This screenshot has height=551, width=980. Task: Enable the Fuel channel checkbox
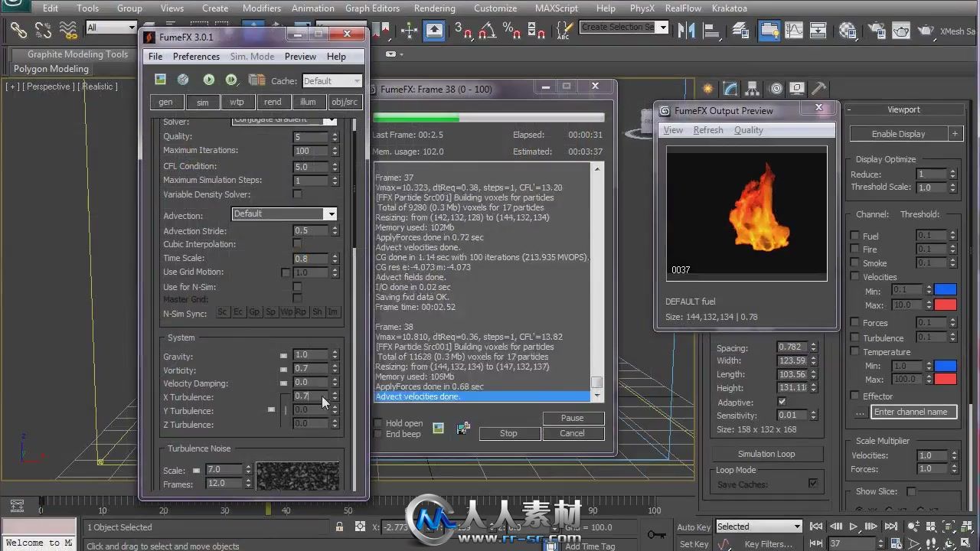tap(855, 236)
